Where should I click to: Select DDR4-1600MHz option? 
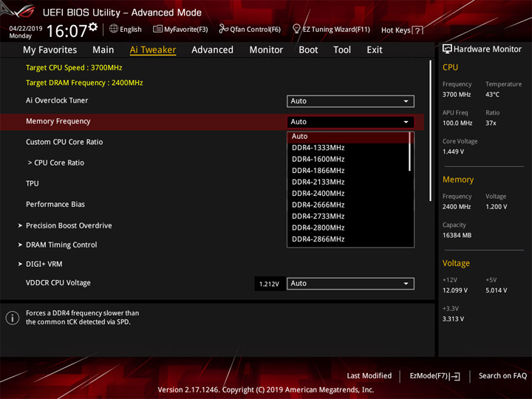point(348,160)
